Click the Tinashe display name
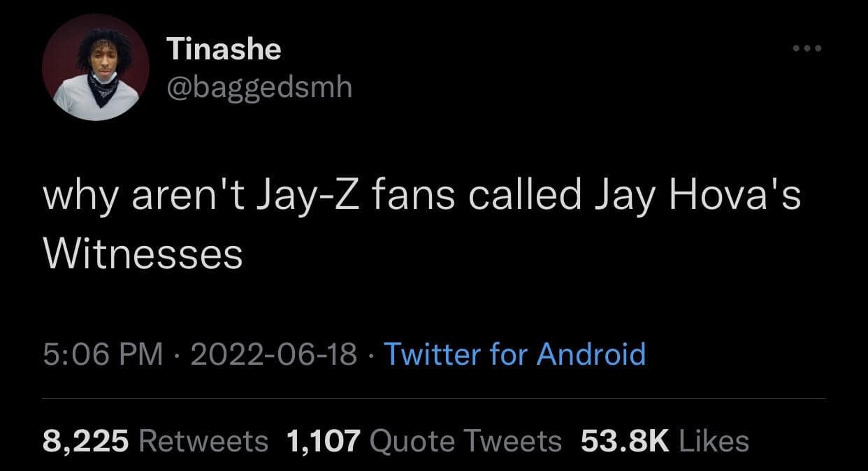The image size is (868, 471). [224, 49]
